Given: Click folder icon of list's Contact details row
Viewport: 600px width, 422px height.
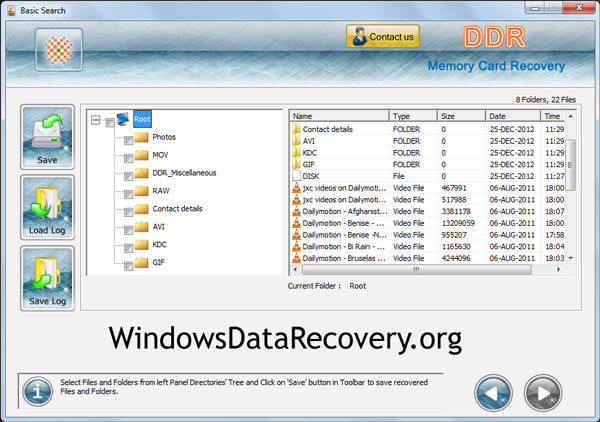Looking at the screenshot, I should coord(296,129).
